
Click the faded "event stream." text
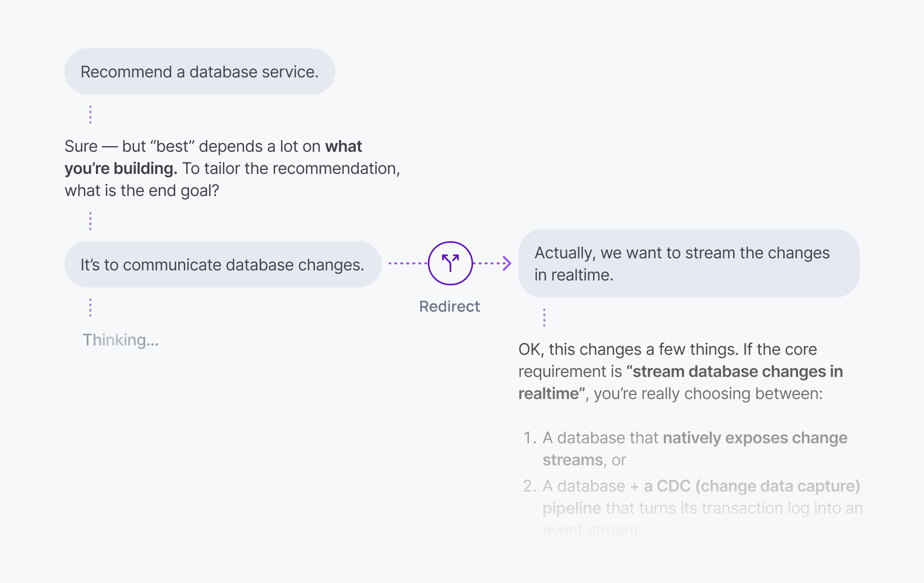point(591,530)
